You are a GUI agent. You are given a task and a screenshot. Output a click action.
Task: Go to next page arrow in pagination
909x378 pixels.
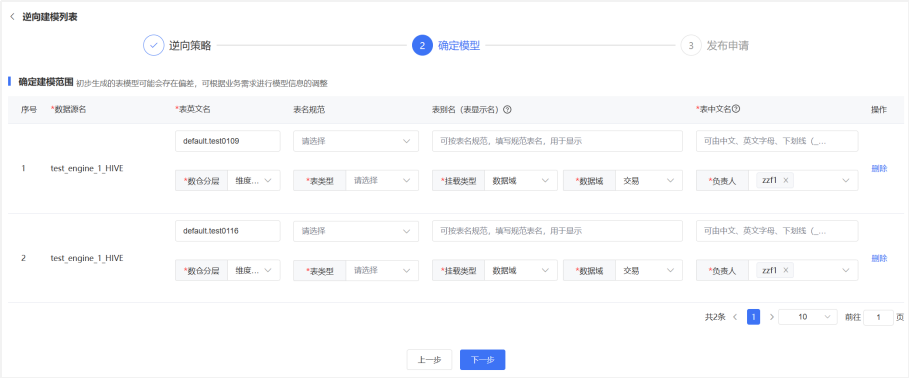[x=772, y=317]
